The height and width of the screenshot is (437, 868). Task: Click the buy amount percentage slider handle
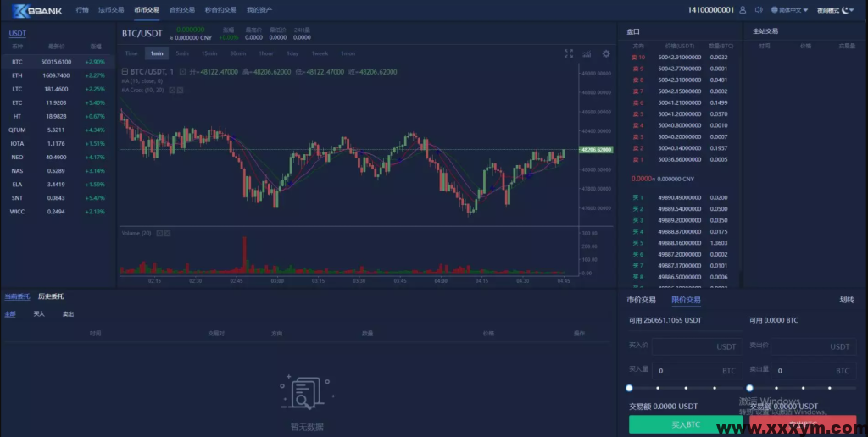[x=629, y=388]
